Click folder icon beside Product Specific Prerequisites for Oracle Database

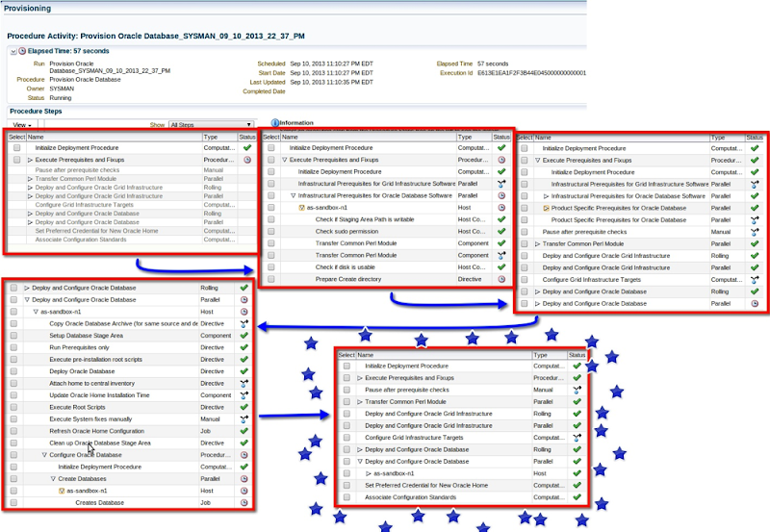click(546, 208)
